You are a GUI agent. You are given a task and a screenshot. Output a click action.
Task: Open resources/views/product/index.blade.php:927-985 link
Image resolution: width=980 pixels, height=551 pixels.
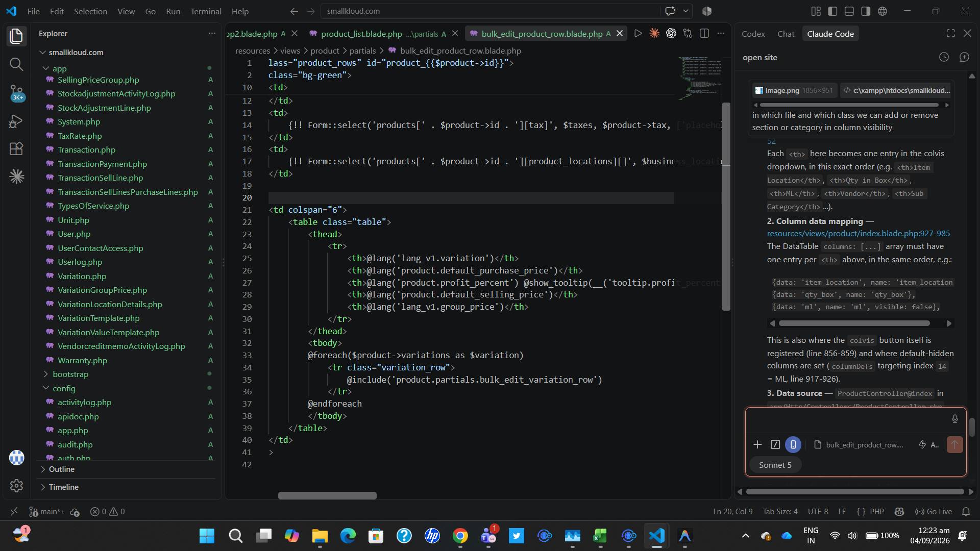point(858,234)
